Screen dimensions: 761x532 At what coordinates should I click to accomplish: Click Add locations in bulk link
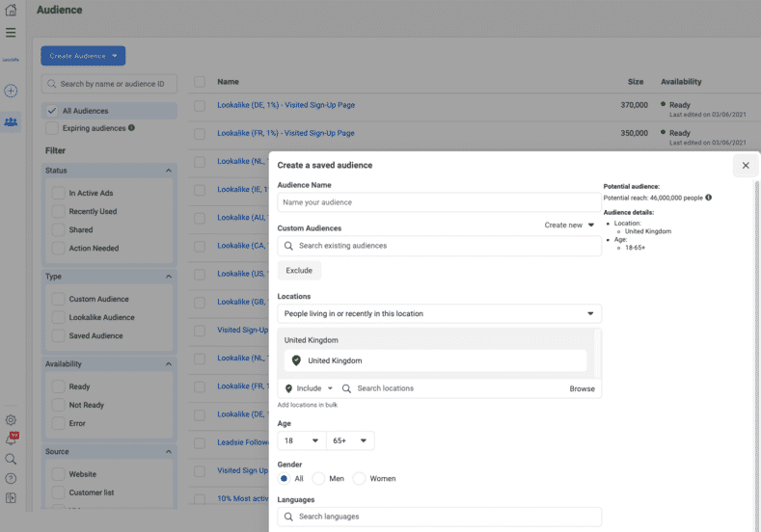click(308, 405)
